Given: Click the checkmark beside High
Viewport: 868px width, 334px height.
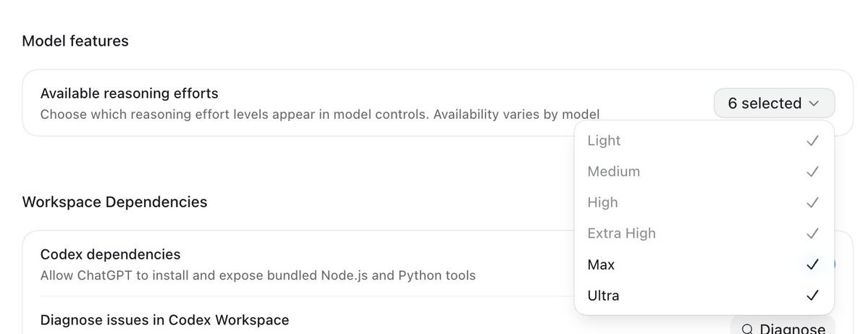Looking at the screenshot, I should point(812,203).
